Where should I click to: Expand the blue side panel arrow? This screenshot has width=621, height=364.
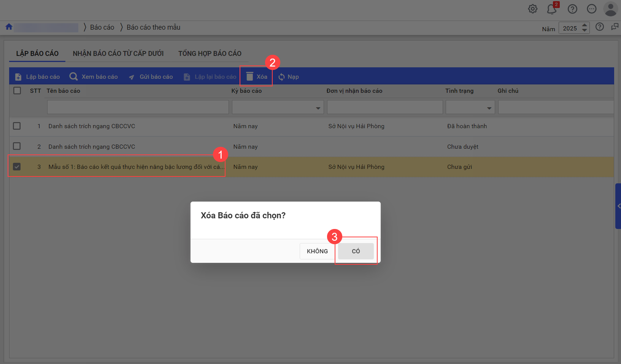(618, 206)
